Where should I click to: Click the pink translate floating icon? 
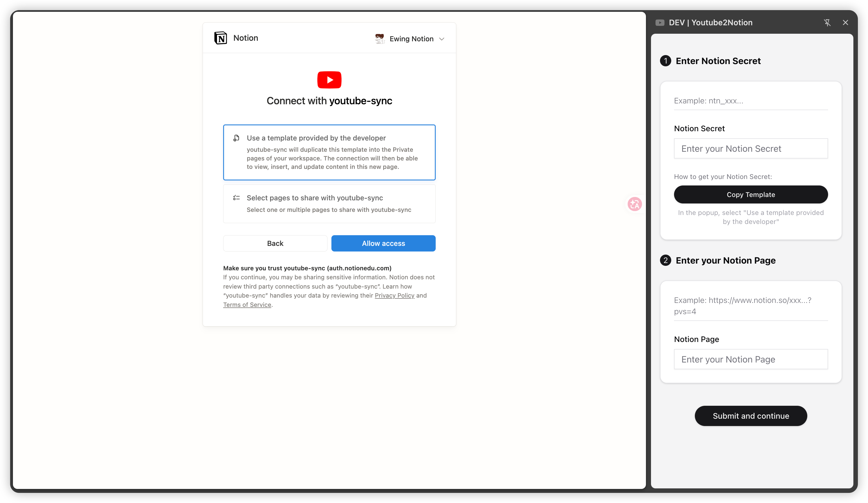634,204
